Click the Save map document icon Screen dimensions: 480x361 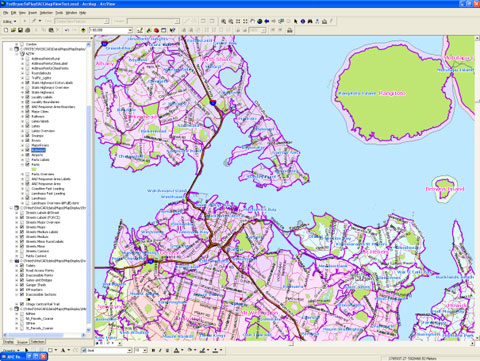20,30
